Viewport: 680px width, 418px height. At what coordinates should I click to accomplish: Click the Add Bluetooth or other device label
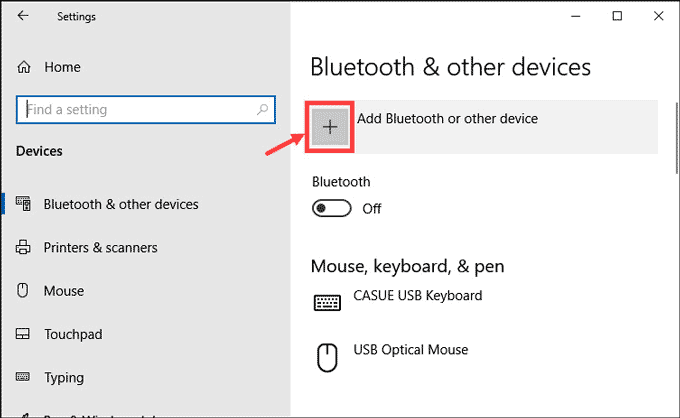tap(447, 118)
